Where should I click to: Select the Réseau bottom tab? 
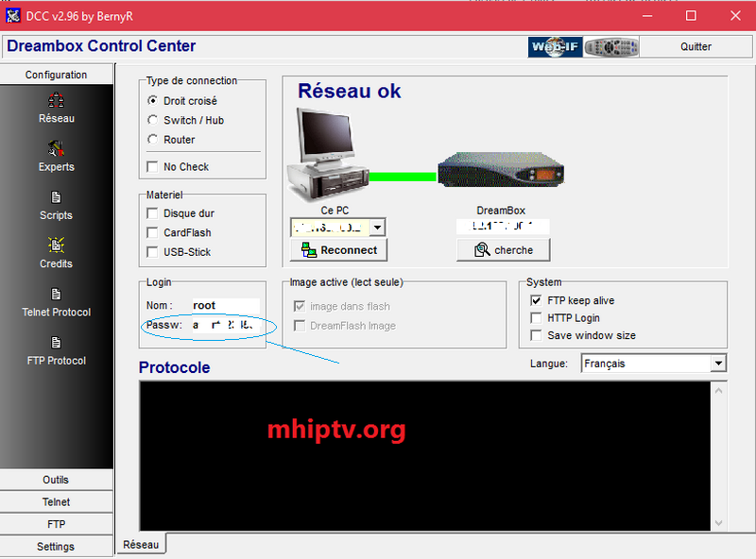pos(141,545)
